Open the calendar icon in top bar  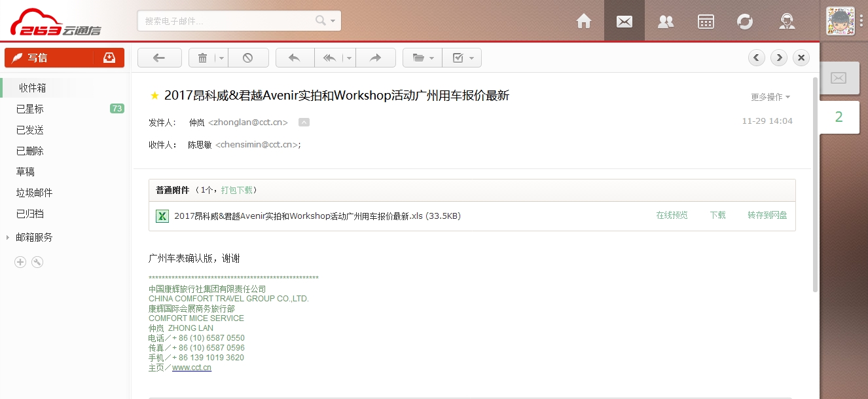point(706,21)
